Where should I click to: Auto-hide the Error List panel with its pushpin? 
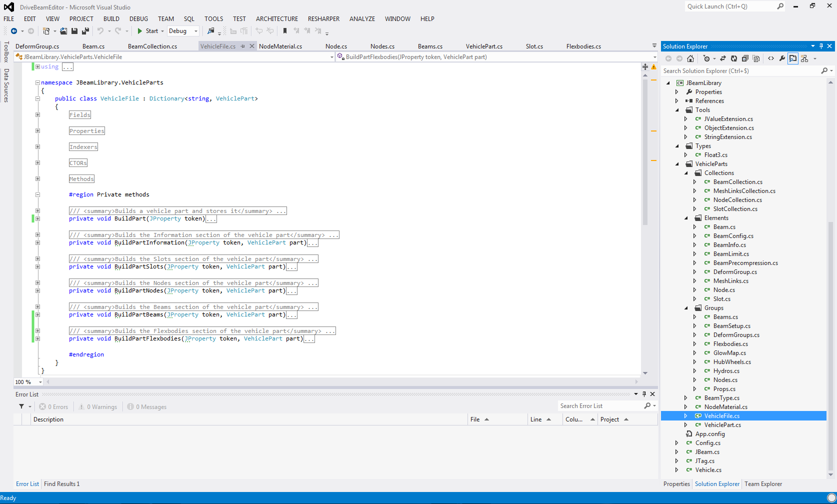point(644,394)
